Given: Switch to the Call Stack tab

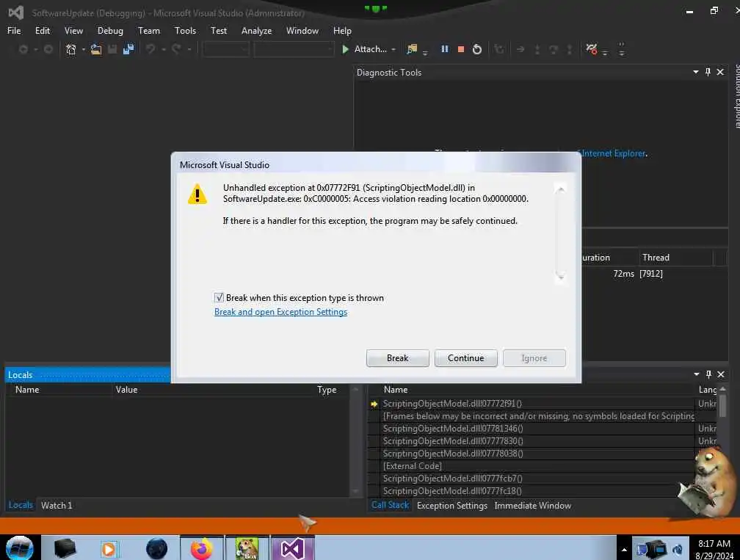Looking at the screenshot, I should (x=391, y=505).
